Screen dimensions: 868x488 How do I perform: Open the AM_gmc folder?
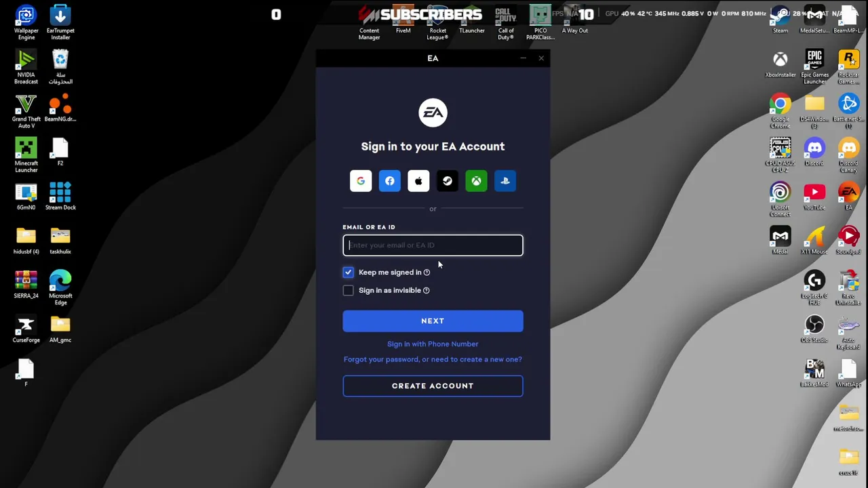pos(60,329)
